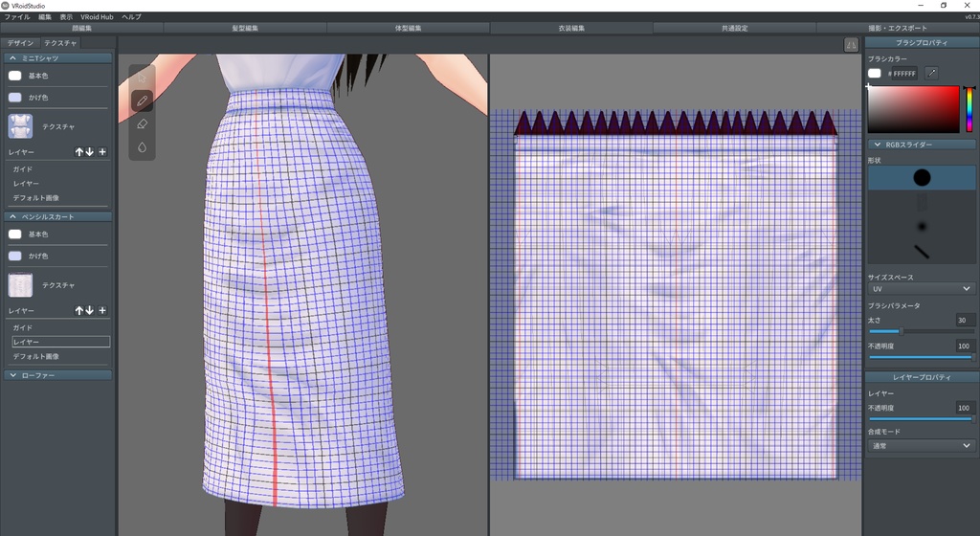Select the pencil brush tool
Viewport: 980px width, 536px height.
[x=142, y=100]
